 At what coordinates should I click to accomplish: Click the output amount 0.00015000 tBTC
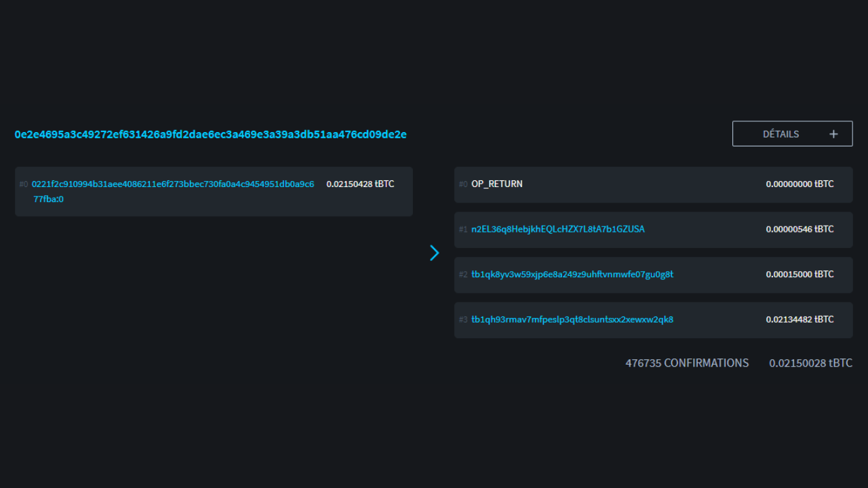click(800, 274)
